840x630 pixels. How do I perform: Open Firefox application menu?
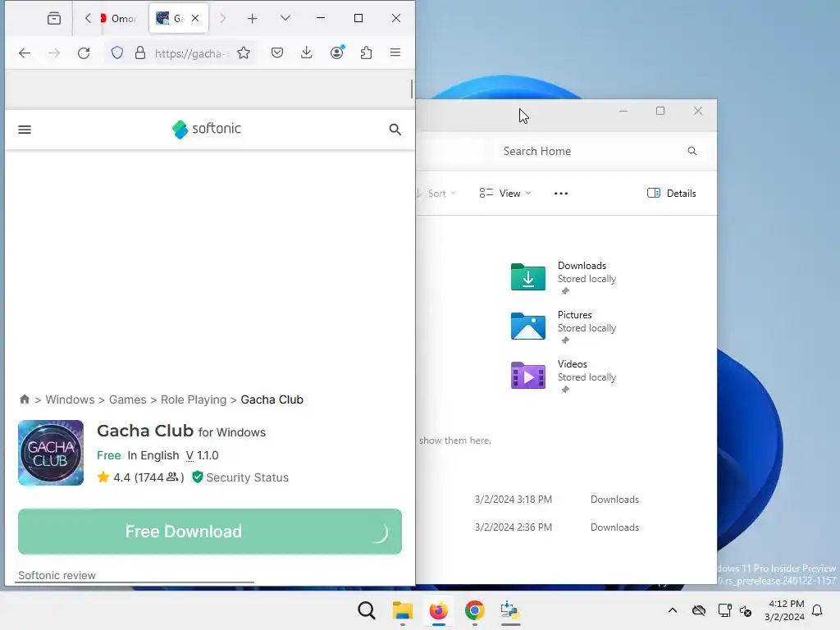click(395, 53)
